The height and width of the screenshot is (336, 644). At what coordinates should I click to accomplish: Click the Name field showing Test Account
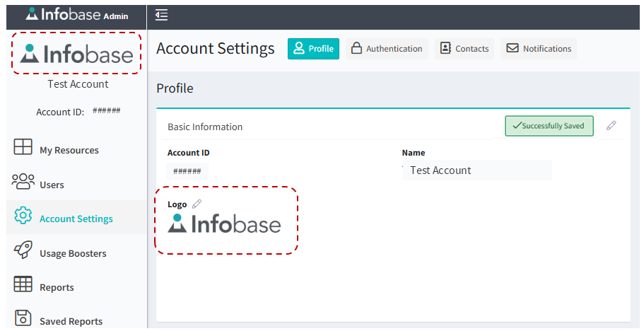pyautogui.click(x=477, y=170)
